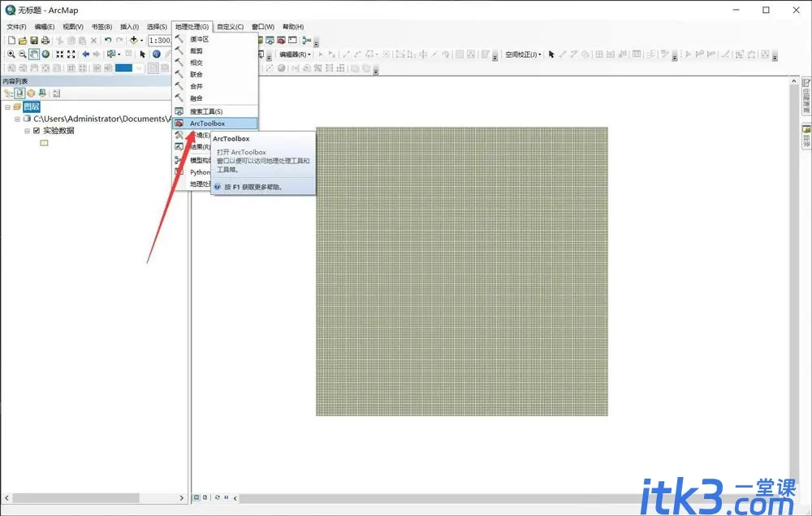The image size is (812, 516).
Task: Print the map
Action: point(45,41)
